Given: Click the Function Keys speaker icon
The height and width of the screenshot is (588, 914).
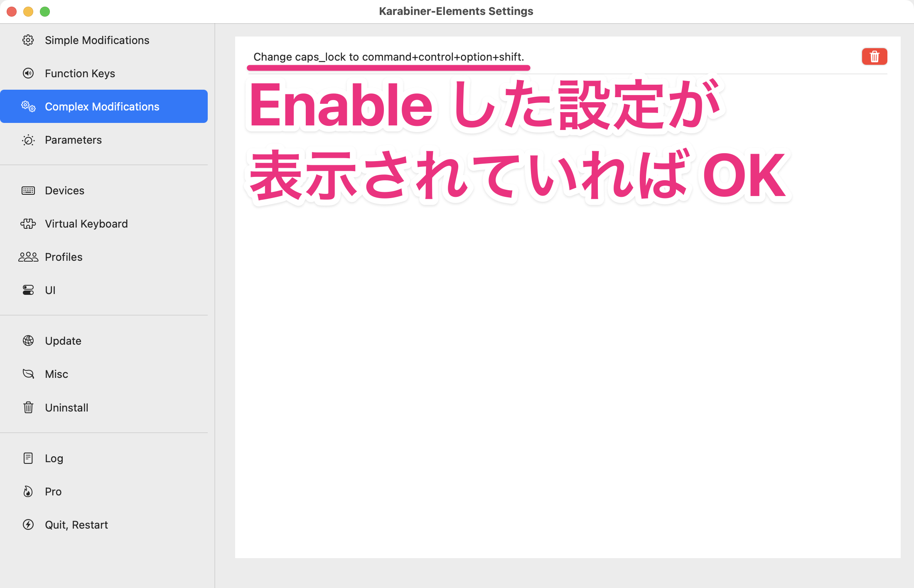Looking at the screenshot, I should [28, 73].
